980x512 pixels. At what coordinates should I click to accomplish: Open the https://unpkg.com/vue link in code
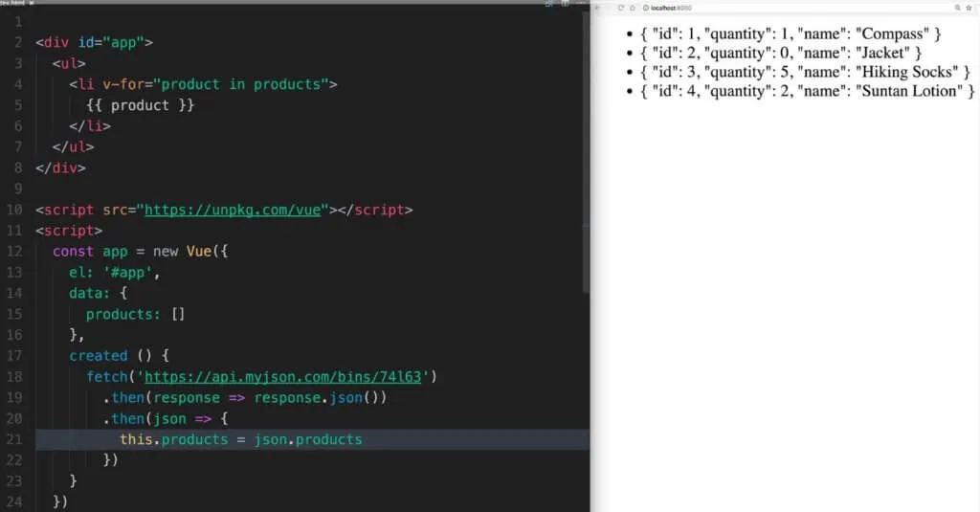(234, 210)
